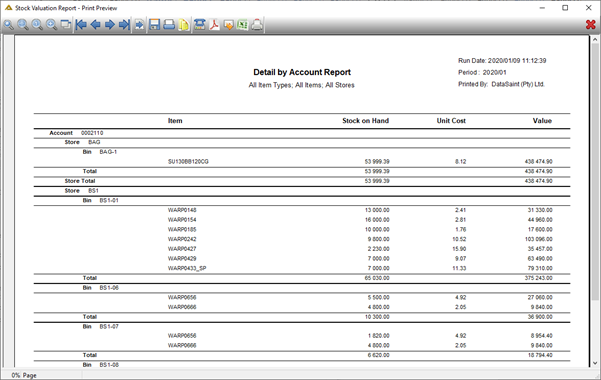Advance to the next page
Screen dimensions: 601x380
point(110,25)
